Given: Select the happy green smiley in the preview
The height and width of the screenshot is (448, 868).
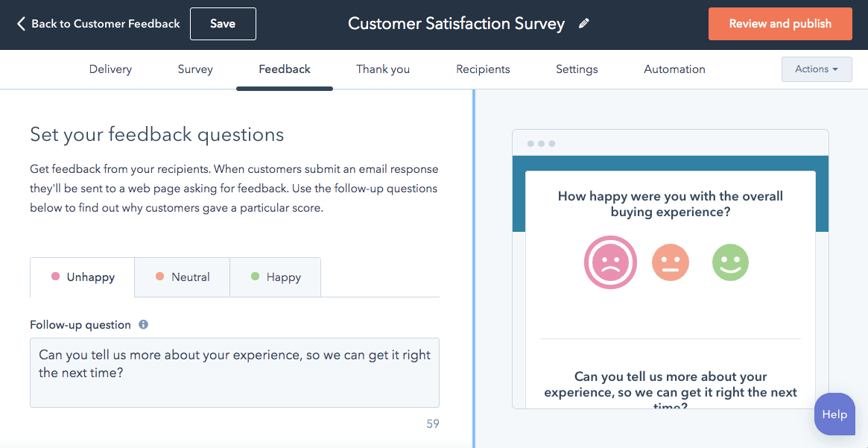Looking at the screenshot, I should click(730, 262).
